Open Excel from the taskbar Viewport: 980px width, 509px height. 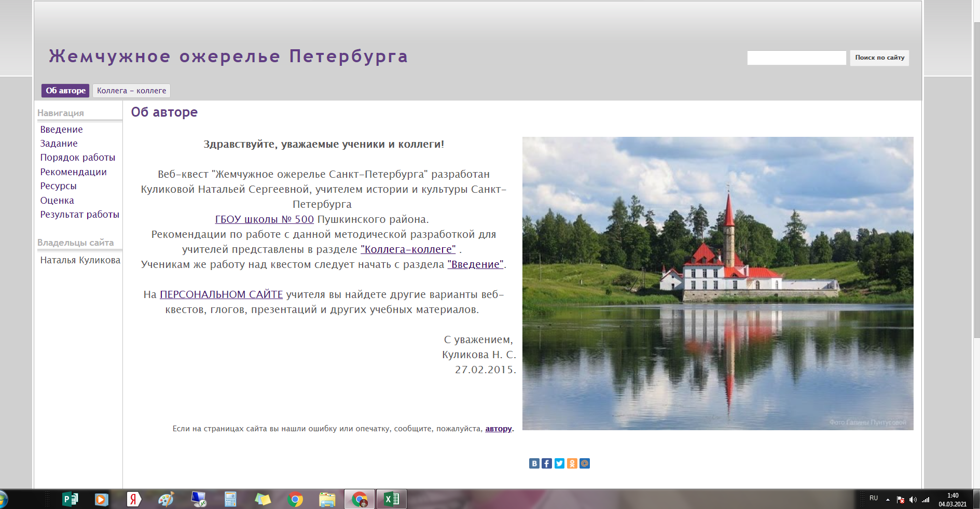pos(391,499)
